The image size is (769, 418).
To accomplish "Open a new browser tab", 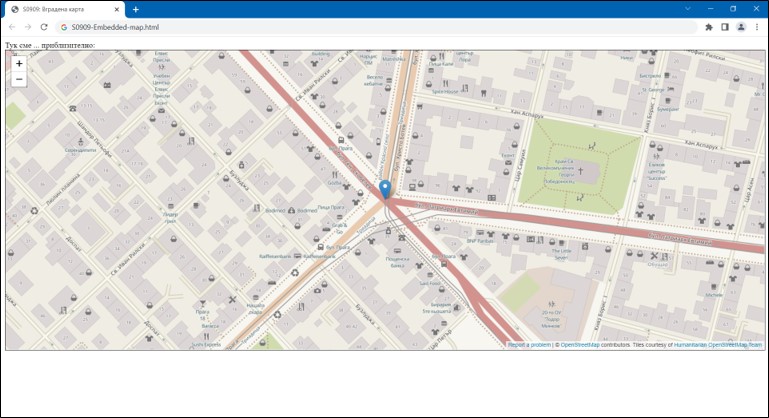I will [136, 9].
